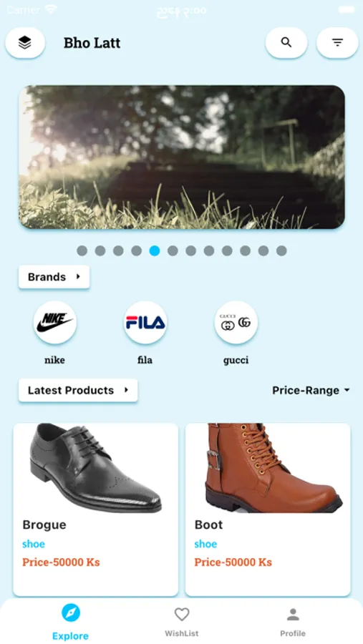Open the Price-Range dropdown
The height and width of the screenshot is (644, 363).
311,390
